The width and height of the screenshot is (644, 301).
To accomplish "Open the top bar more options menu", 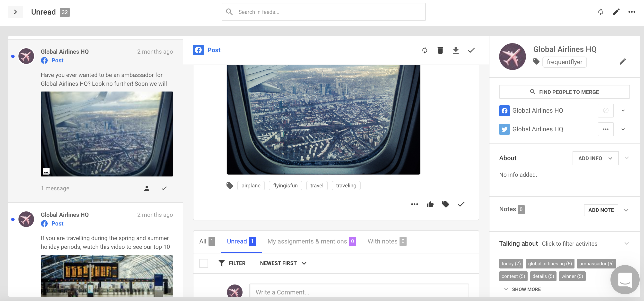I will click(632, 12).
